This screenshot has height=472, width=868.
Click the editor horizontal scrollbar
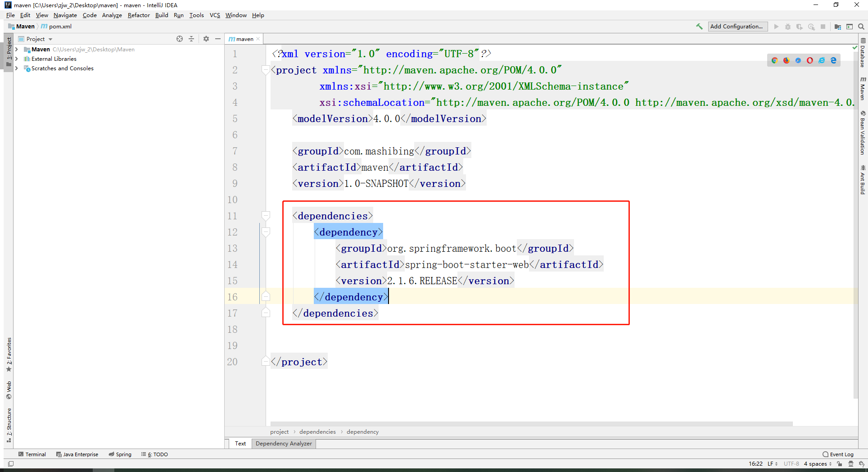[531, 424]
